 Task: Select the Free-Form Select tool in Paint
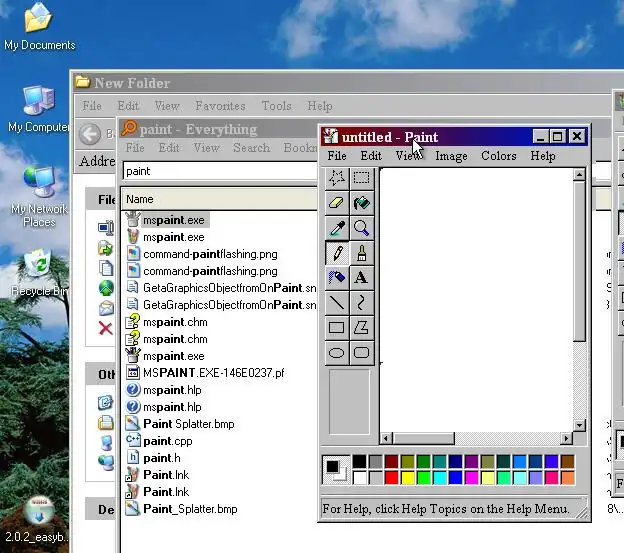337,178
